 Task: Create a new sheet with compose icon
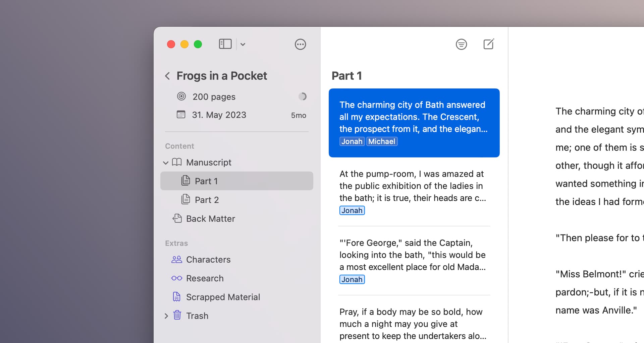pos(488,44)
